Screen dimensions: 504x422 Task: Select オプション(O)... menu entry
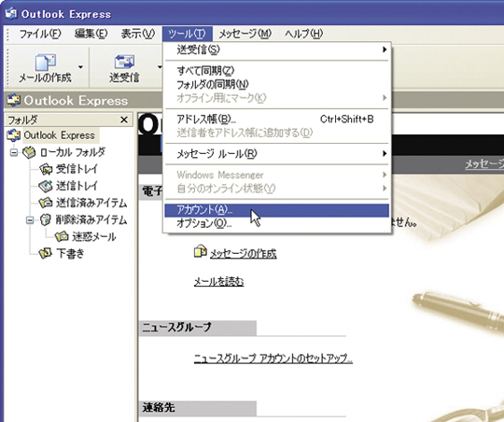277,223
